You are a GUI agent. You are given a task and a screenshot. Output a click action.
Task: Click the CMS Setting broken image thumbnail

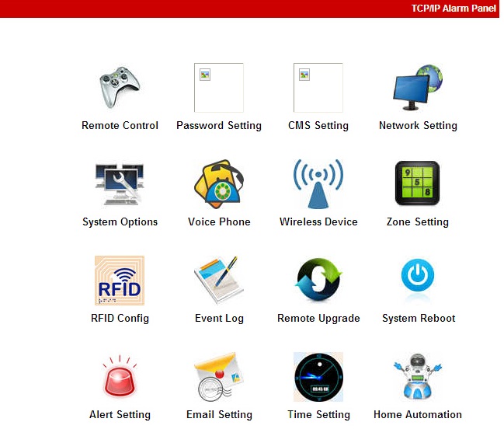[x=318, y=88]
